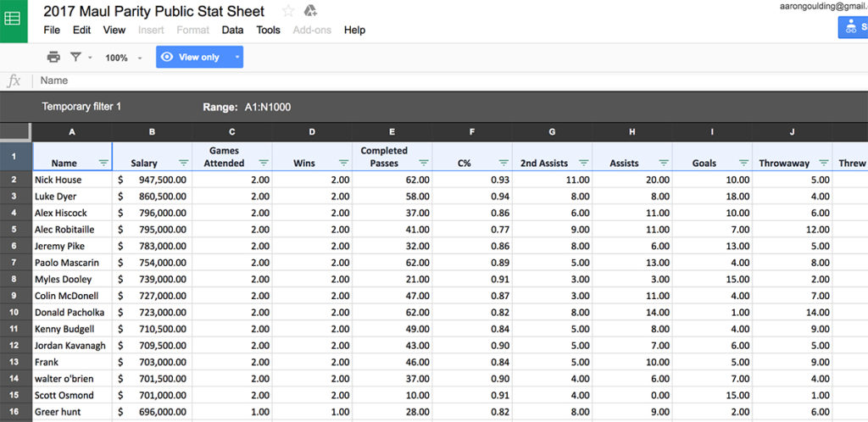The width and height of the screenshot is (868, 422).
Task: Open the File menu
Action: 52,30
